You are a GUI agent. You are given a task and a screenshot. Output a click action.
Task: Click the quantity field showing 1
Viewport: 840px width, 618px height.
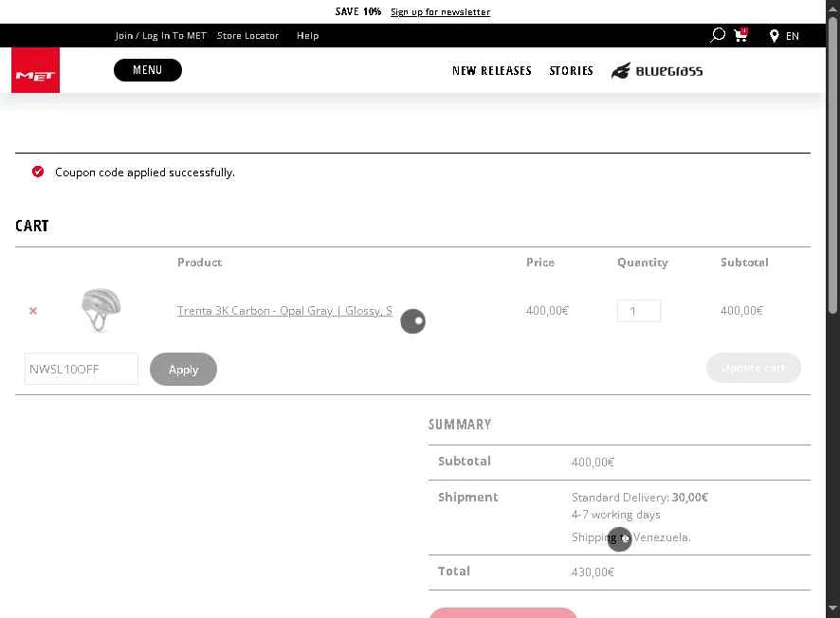coord(639,311)
